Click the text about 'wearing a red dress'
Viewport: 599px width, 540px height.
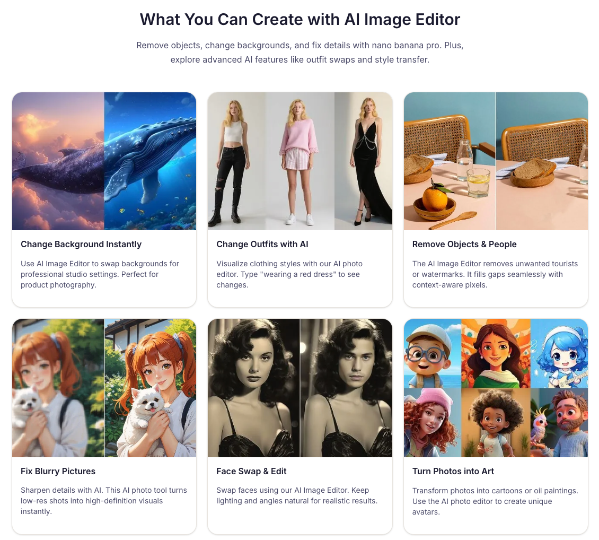[x=289, y=274]
